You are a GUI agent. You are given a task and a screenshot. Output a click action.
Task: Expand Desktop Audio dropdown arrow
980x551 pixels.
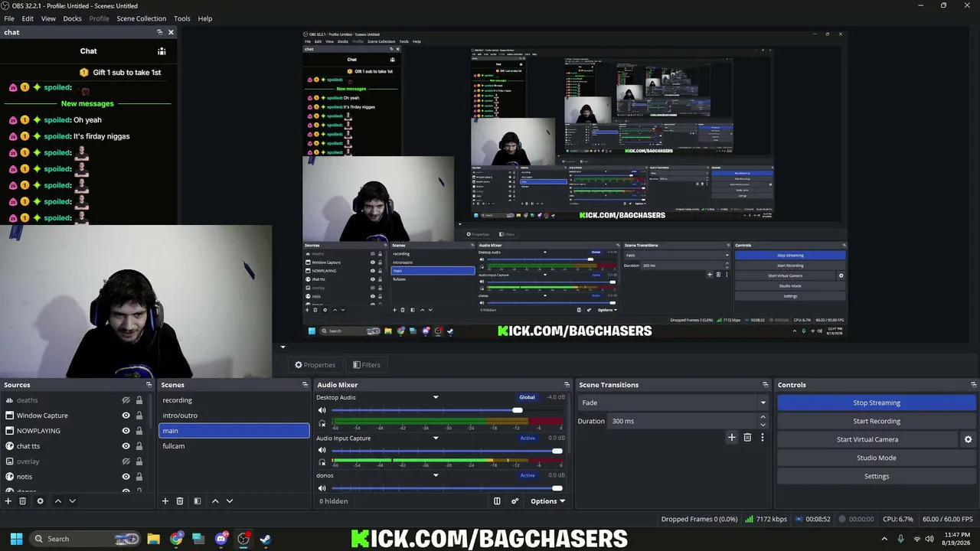coord(436,397)
